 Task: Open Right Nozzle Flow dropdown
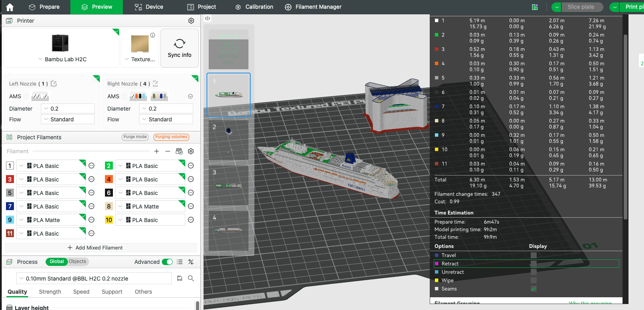166,119
